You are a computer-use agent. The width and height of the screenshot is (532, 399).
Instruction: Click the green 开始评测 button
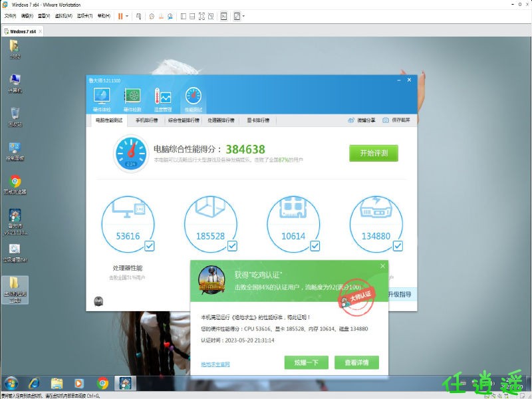pos(374,153)
